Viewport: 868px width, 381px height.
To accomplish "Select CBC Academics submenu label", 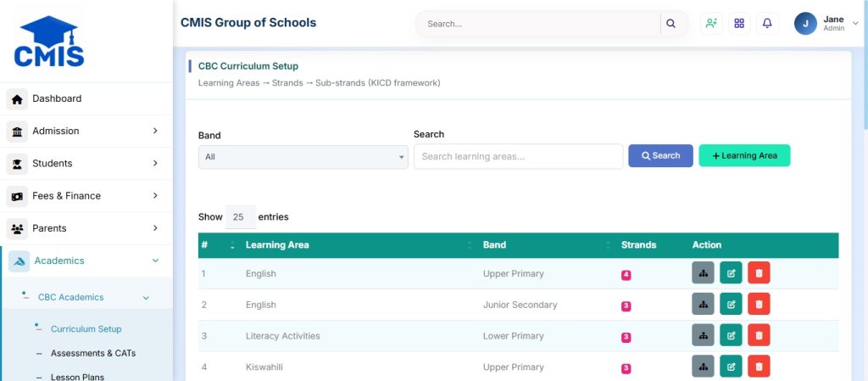I will (x=71, y=297).
